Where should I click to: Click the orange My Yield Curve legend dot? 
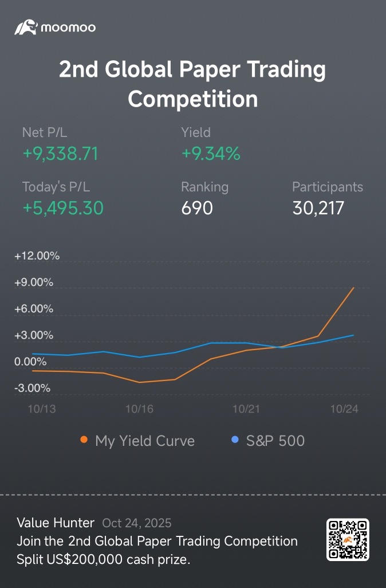click(84, 440)
